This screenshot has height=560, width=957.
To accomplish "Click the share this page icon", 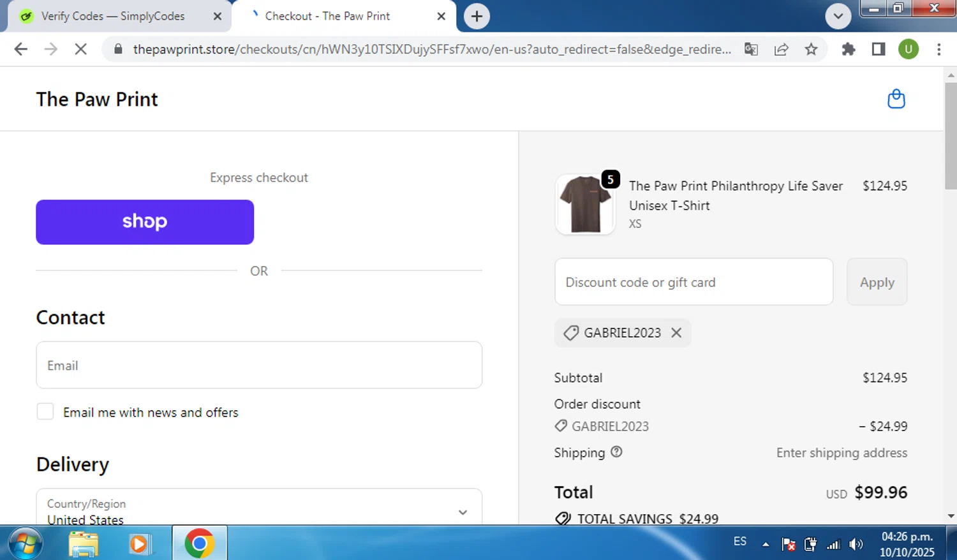I will tap(781, 49).
